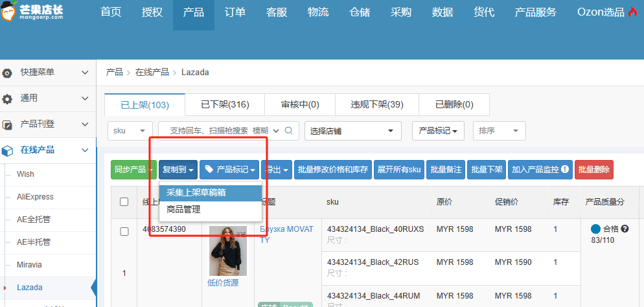This screenshot has height=307, width=644.
Task: Open the 数据 top menu
Action: click(443, 12)
